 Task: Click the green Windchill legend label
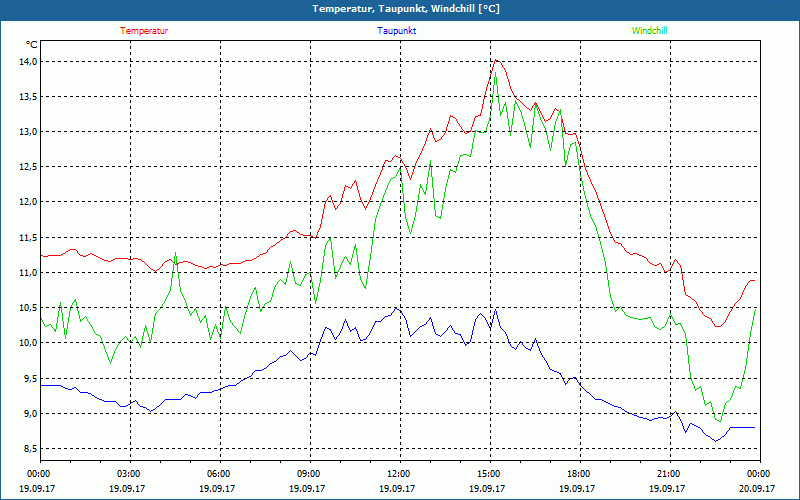(649, 31)
